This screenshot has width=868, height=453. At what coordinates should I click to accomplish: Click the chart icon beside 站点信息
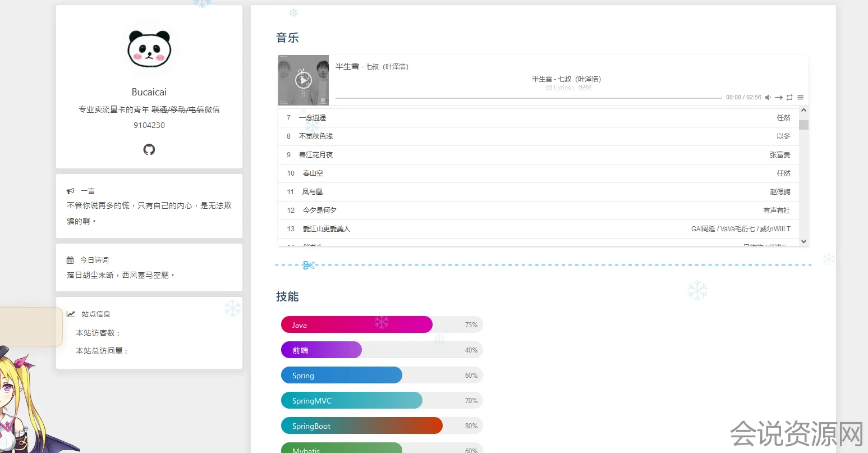click(71, 314)
